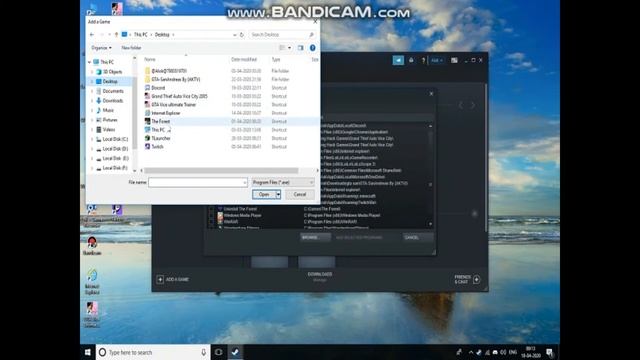Click the Steam announcements icon
This screenshot has height=360, width=640.
pyautogui.click(x=398, y=60)
